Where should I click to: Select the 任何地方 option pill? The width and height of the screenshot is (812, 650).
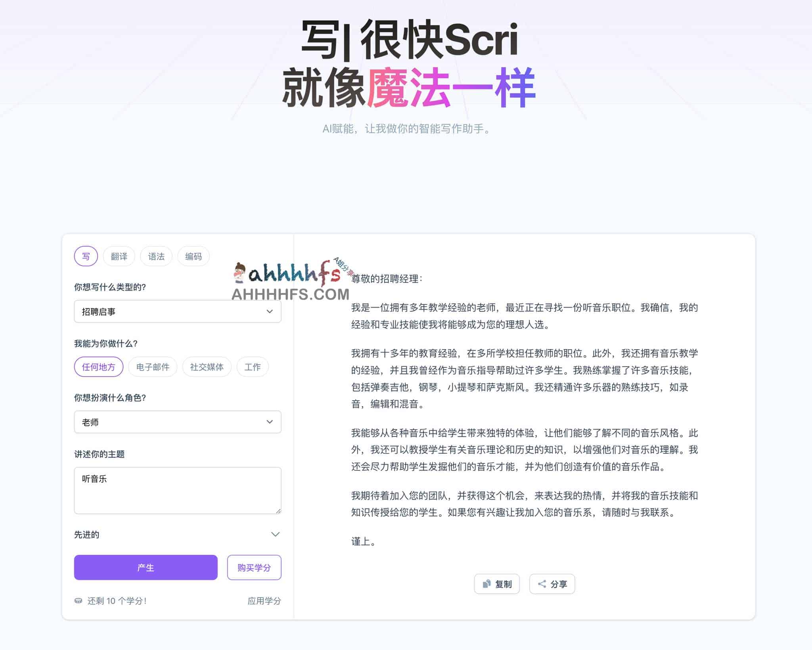coord(99,367)
